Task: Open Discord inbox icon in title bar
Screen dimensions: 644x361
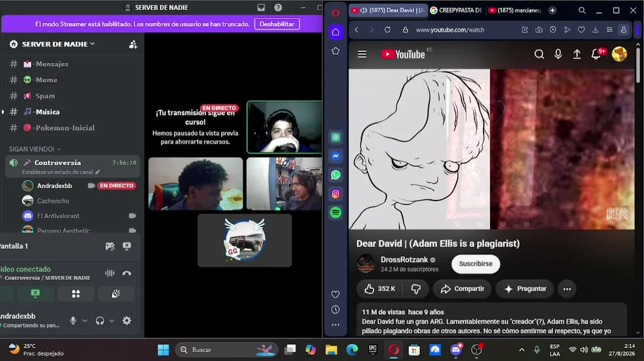Action: tap(261, 8)
